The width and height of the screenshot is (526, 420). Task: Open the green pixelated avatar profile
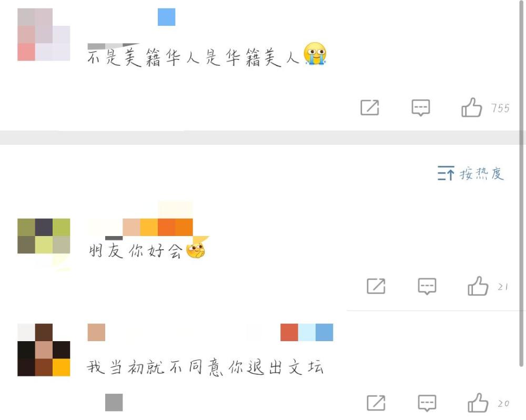[x=44, y=236]
